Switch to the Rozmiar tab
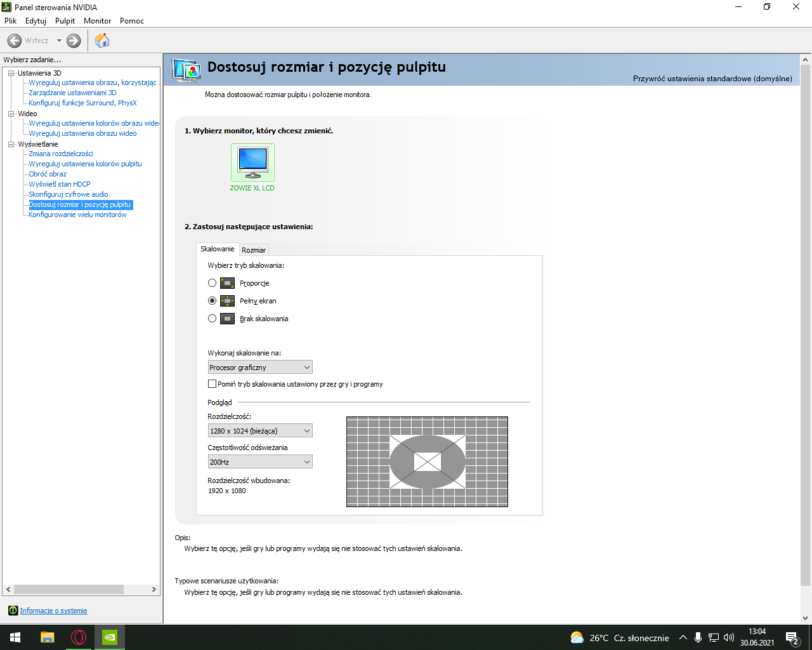812x650 pixels. (x=254, y=250)
